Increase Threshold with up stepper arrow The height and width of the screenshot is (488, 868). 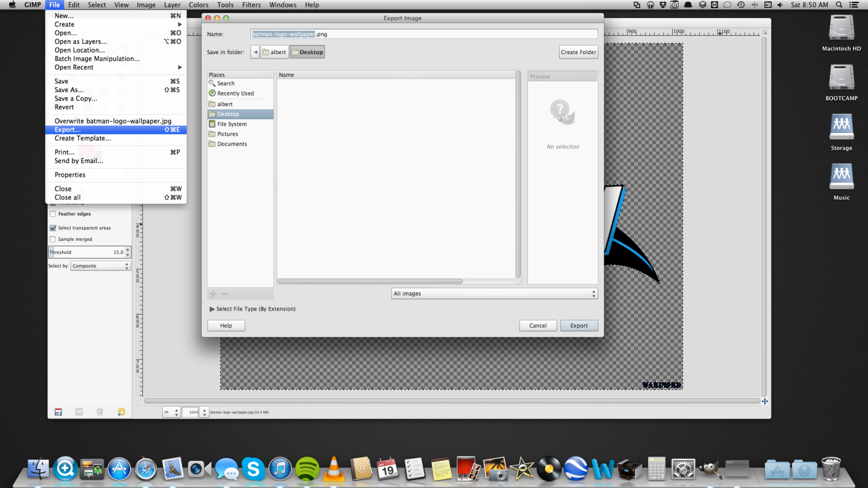click(128, 249)
